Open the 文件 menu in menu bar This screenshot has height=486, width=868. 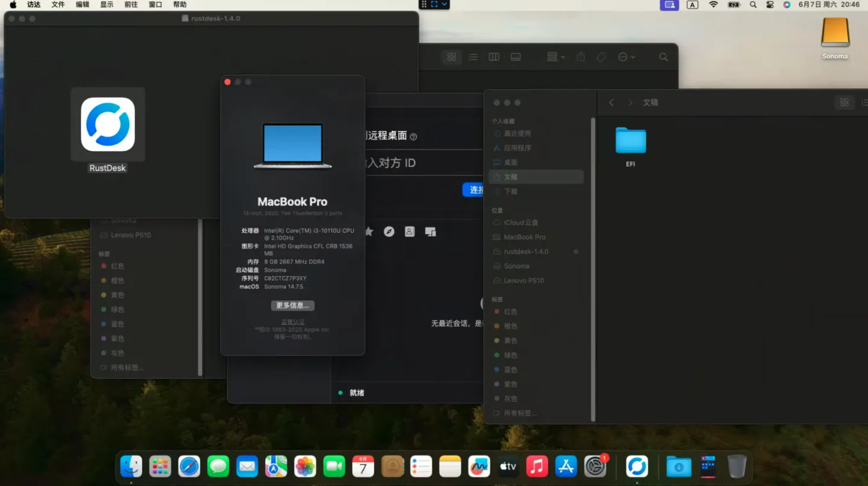(x=58, y=4)
